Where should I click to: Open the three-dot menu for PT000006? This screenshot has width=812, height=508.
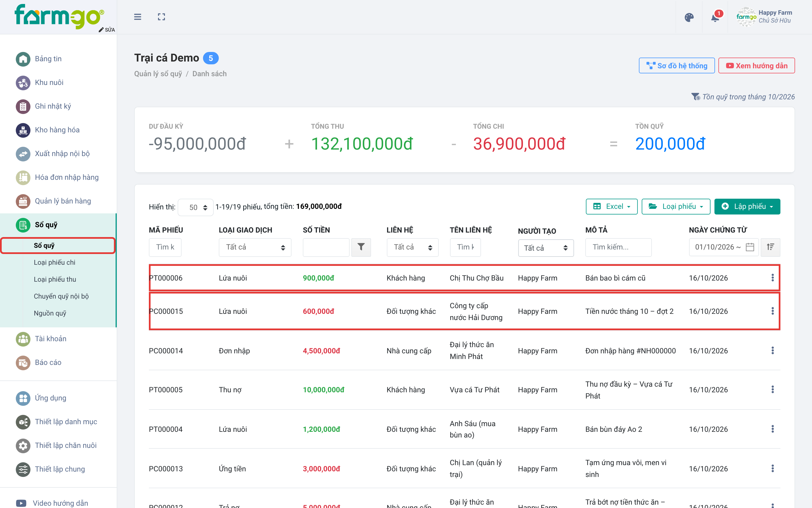pos(773,278)
